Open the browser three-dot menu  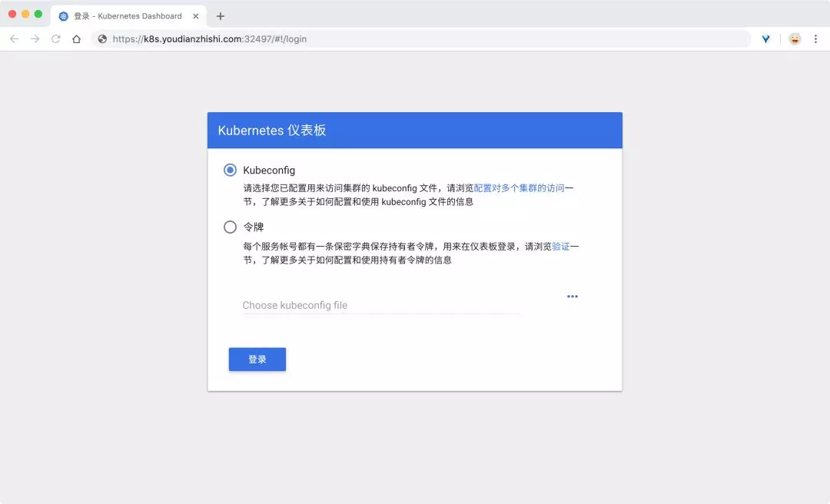815,38
